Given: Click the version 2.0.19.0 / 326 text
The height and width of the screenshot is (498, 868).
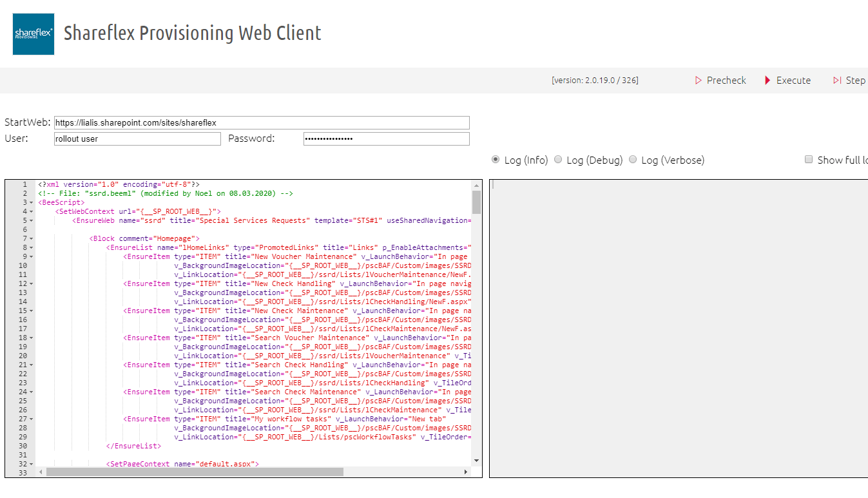Looking at the screenshot, I should [x=595, y=81].
